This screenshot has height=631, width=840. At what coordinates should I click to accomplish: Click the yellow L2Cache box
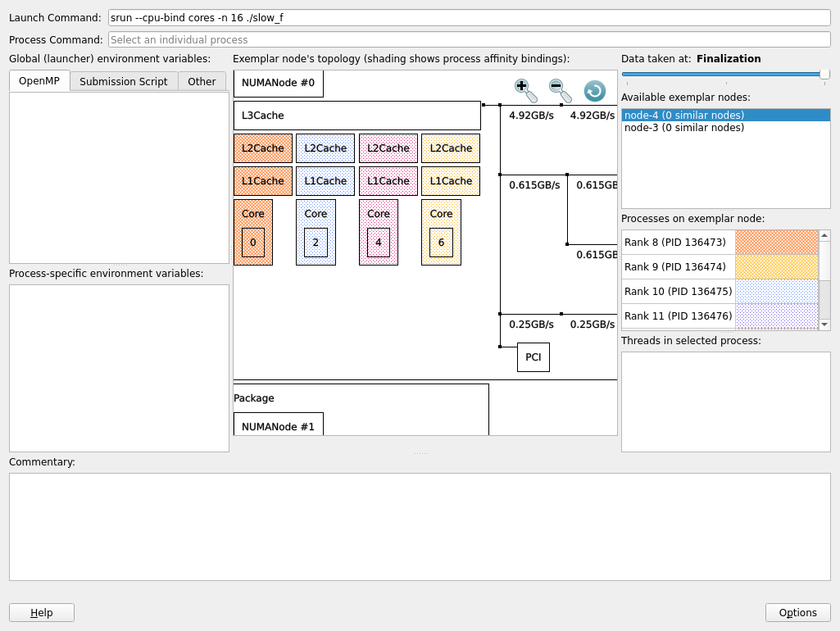click(451, 148)
